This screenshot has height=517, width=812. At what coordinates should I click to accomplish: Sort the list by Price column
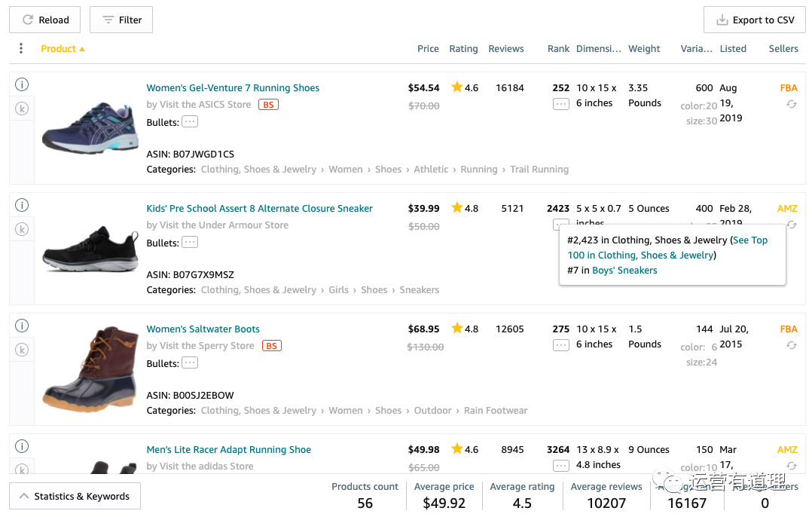point(428,49)
